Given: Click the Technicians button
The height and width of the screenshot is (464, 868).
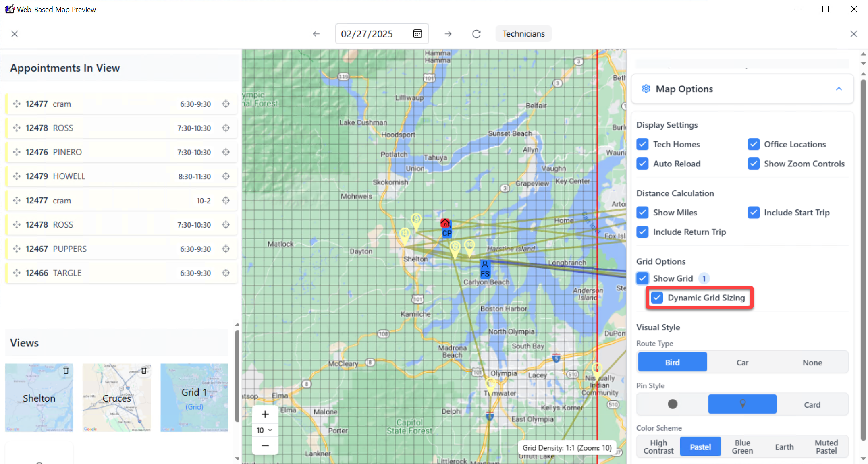Looking at the screenshot, I should point(523,34).
